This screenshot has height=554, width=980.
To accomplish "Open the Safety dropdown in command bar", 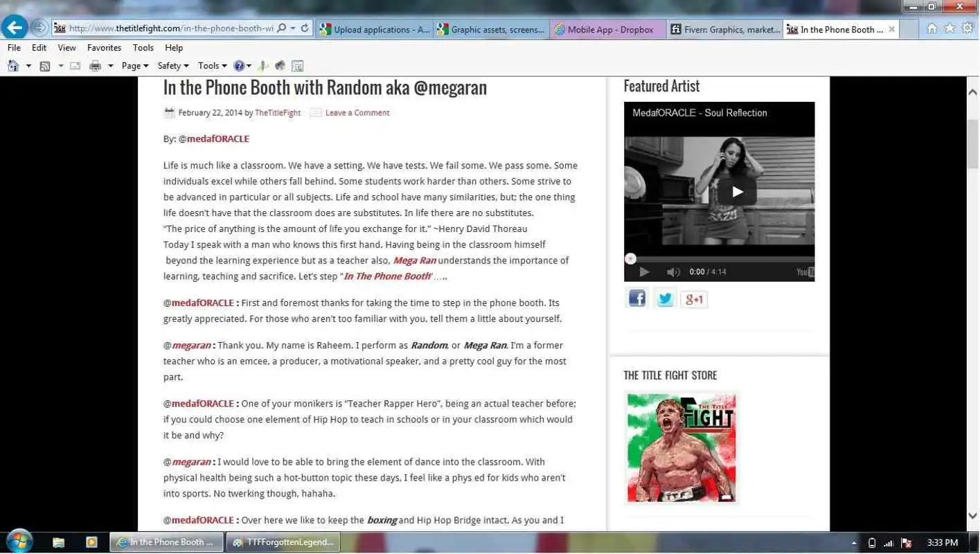I will pos(173,66).
